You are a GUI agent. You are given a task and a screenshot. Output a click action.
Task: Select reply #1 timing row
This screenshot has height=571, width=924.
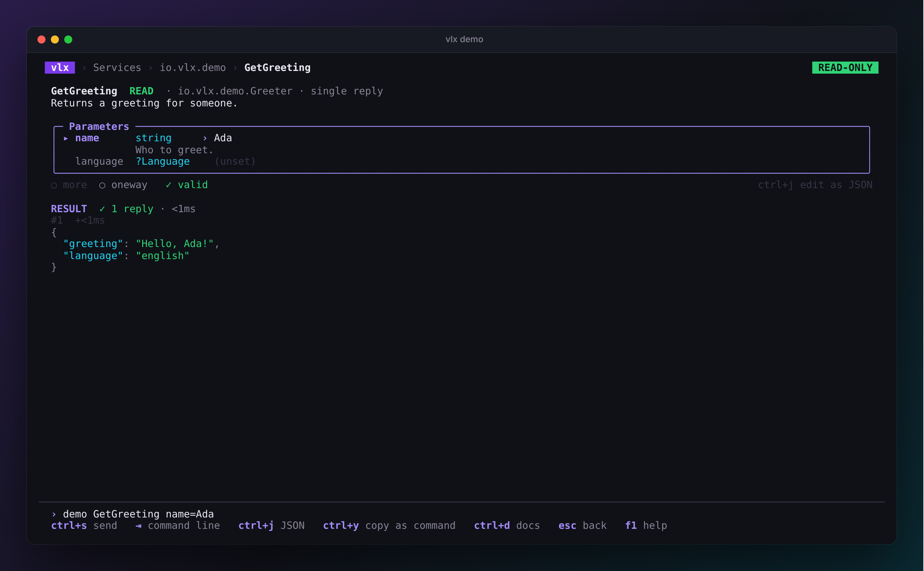[78, 221]
